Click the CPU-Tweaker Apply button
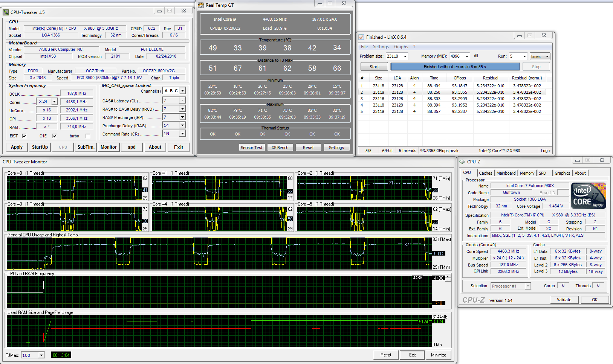The image size is (613, 364). click(x=17, y=147)
